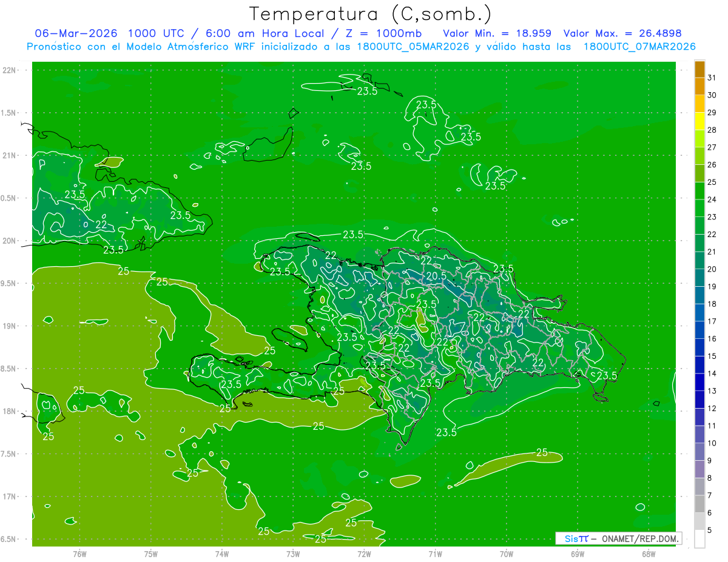
Task: Click the "72W" longitude axis label
Action: pos(364,554)
